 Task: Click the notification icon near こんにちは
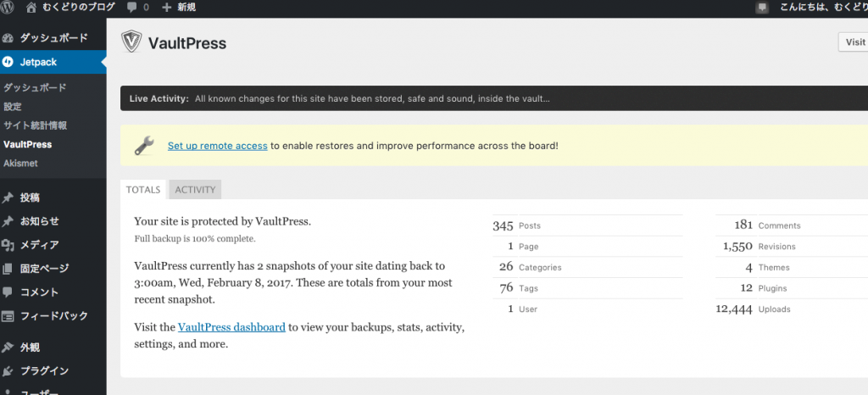pos(762,8)
